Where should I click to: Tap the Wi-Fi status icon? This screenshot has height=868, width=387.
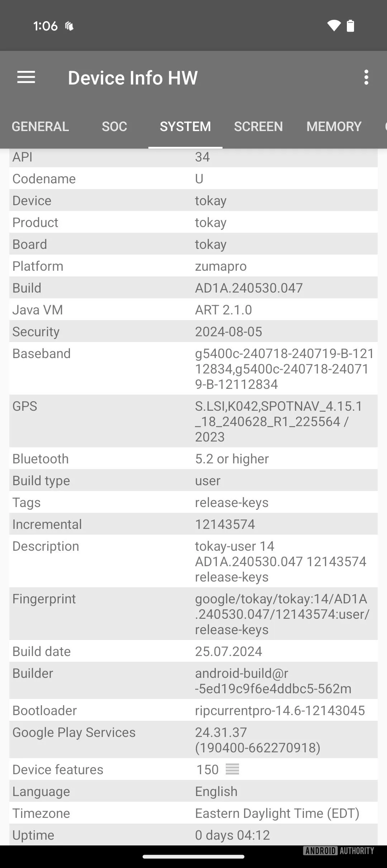334,26
